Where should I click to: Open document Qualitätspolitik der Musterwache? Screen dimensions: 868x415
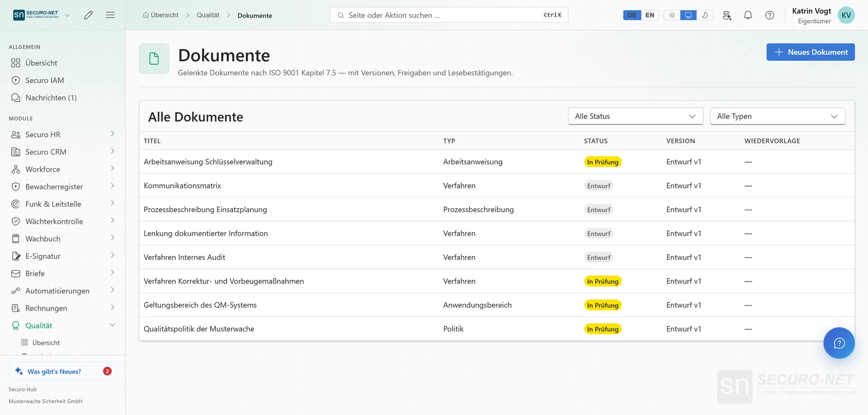click(x=199, y=329)
